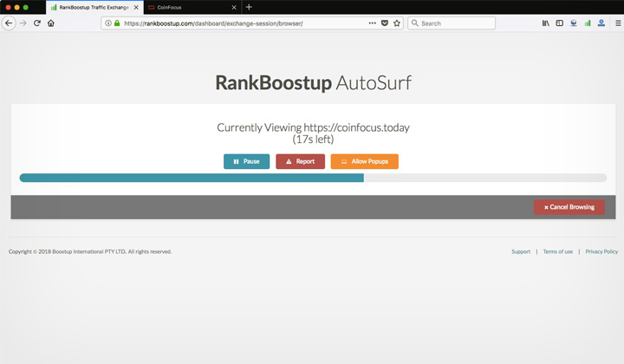This screenshot has width=624, height=364.
Task: Go back to the previous page
Action: pyautogui.click(x=9, y=23)
